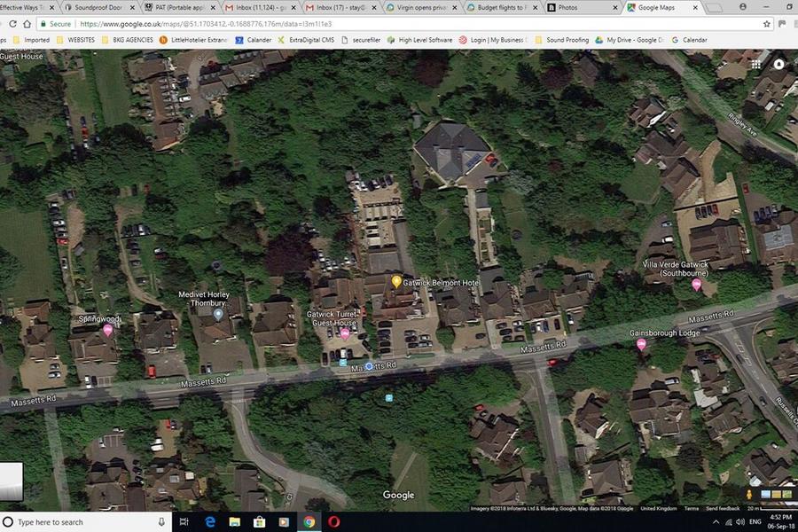
Task: Select the Springwood lodging pin
Action: pos(108,330)
